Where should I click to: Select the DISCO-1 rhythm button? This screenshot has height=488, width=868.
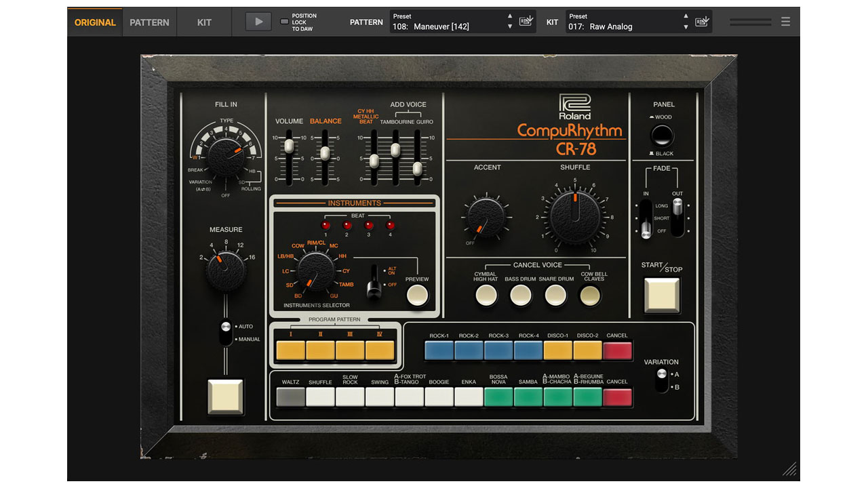[558, 350]
